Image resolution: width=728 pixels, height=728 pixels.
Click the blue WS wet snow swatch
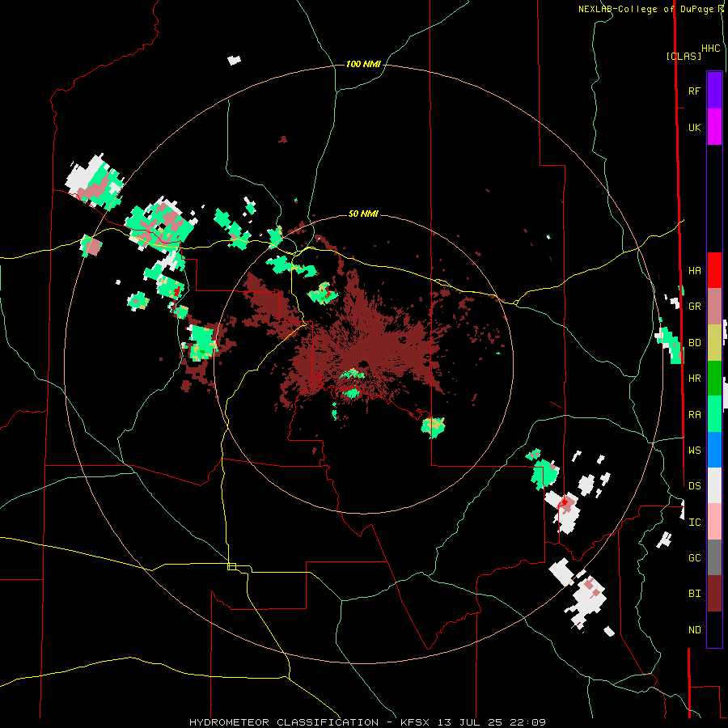[714, 450]
